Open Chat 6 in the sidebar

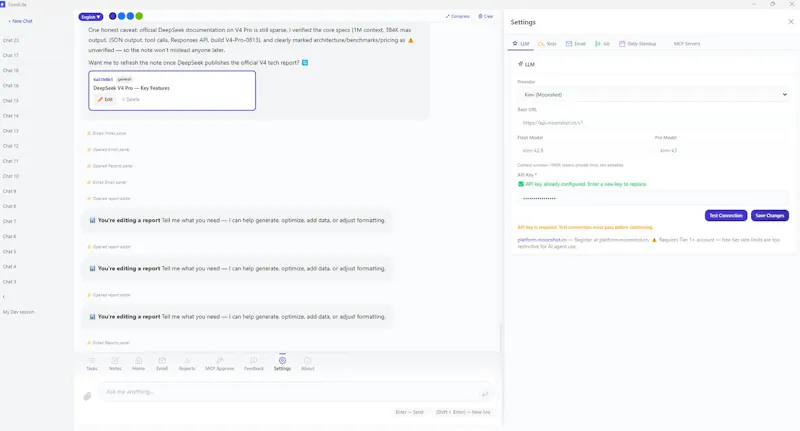10,236
